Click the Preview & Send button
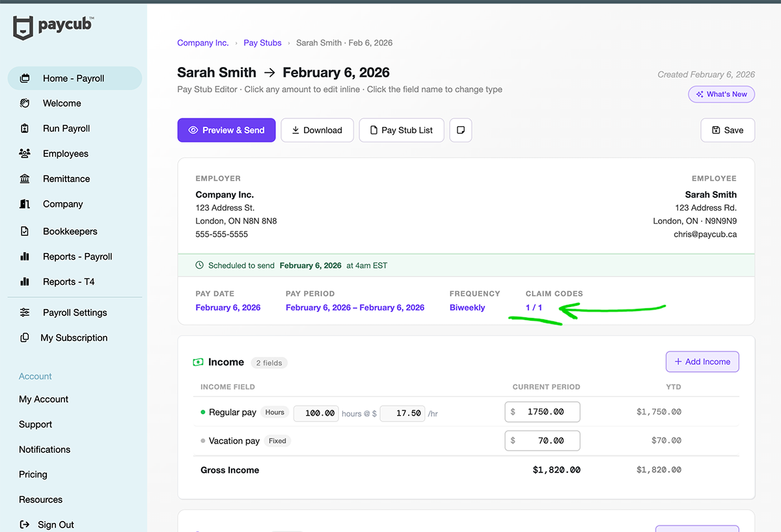Screen dimensions: 781x532 point(226,130)
